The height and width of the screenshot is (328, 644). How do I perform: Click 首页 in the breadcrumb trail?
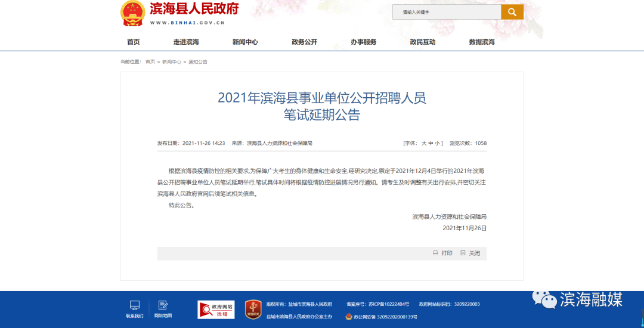point(150,62)
